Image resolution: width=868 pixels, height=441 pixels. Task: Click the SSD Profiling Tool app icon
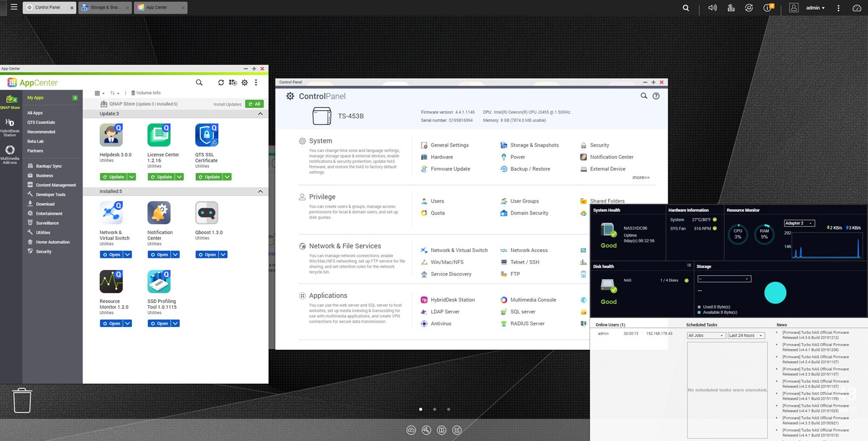point(159,282)
